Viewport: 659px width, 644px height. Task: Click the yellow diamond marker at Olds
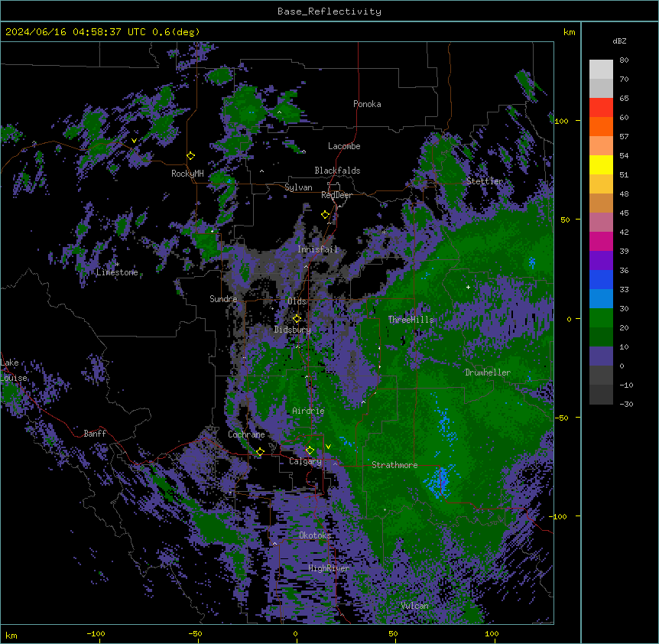297,319
